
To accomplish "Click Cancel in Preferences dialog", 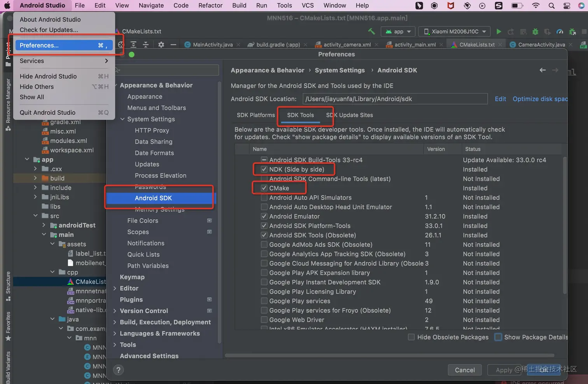I will tap(465, 370).
